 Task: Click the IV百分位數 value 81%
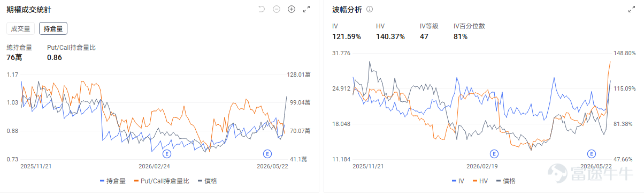[461, 36]
